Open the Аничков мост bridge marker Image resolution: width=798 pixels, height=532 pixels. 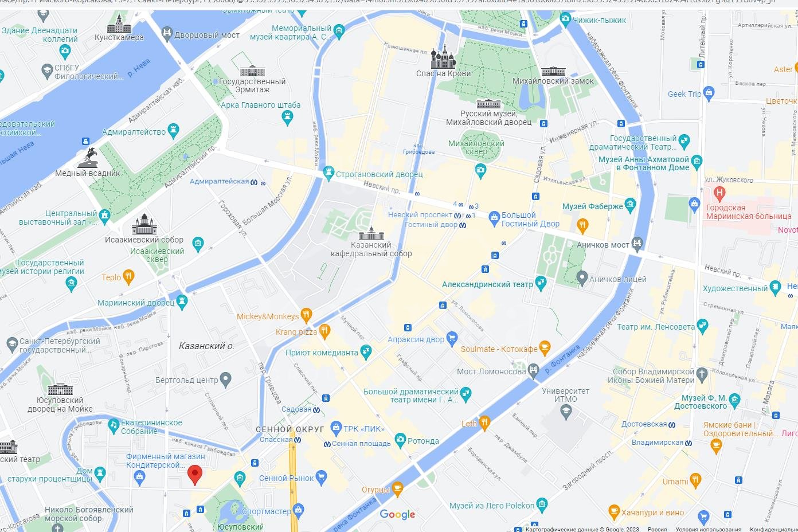click(x=637, y=243)
